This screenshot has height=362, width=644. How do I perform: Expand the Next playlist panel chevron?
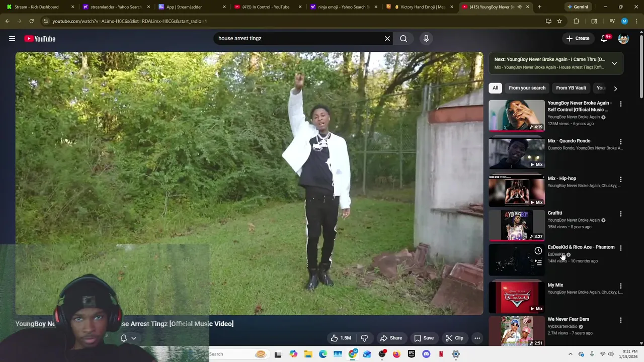click(x=614, y=63)
